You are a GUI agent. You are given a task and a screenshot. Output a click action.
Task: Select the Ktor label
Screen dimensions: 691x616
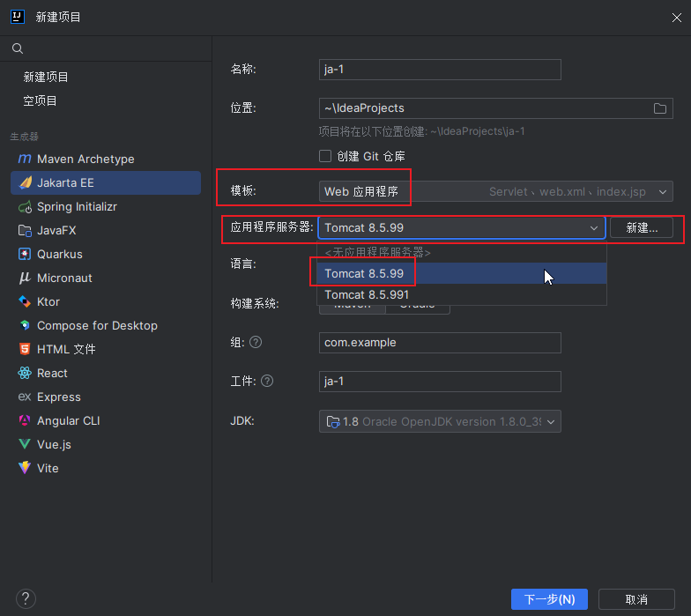(x=48, y=301)
